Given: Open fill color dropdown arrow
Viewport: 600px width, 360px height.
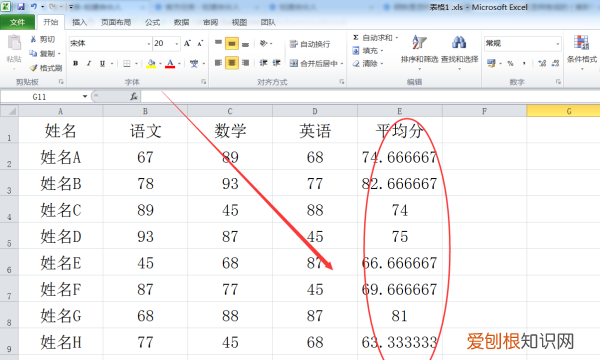Looking at the screenshot, I should click(x=160, y=64).
